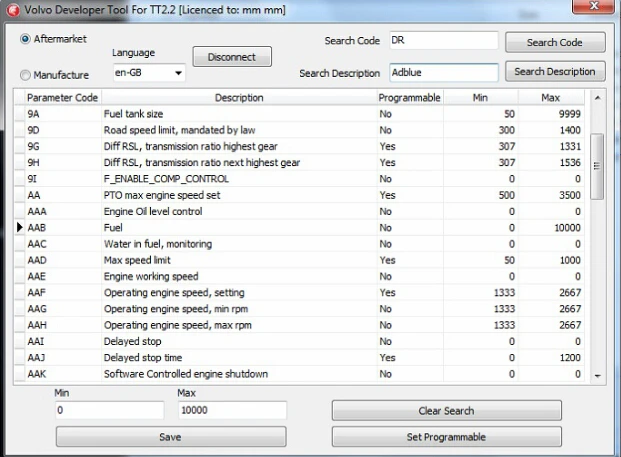Screen dimensions: 621x457
Task: Select the Aftermarket radio button
Action: tap(25, 39)
